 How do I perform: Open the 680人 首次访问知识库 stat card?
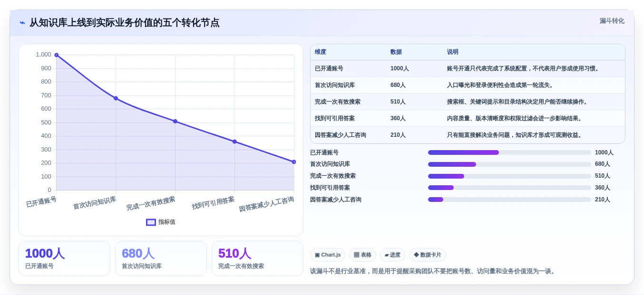[x=161, y=258]
